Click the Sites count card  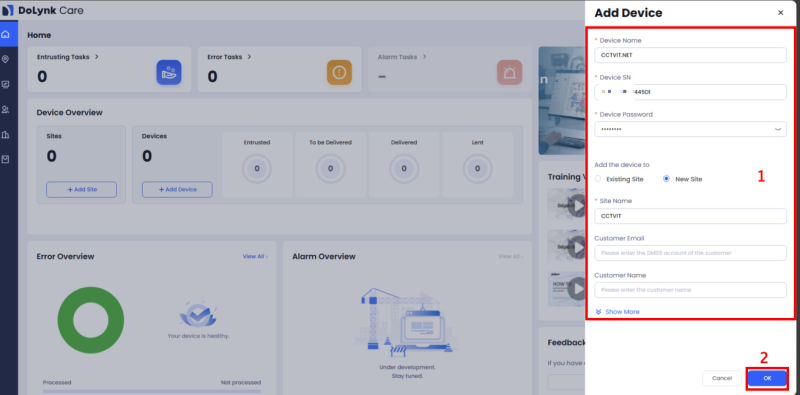[81, 165]
